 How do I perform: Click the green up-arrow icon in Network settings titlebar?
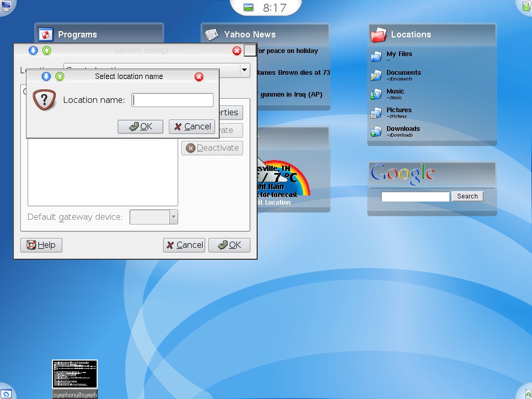tap(47, 50)
